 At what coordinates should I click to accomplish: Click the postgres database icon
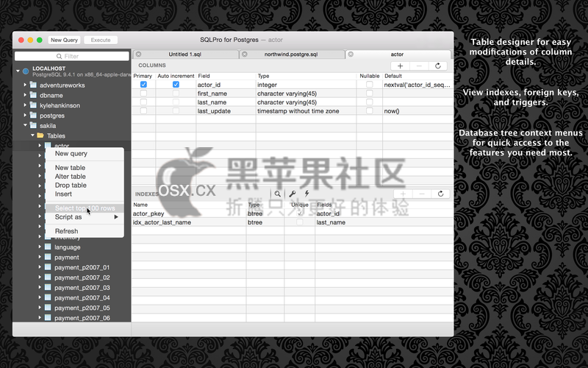(x=33, y=116)
